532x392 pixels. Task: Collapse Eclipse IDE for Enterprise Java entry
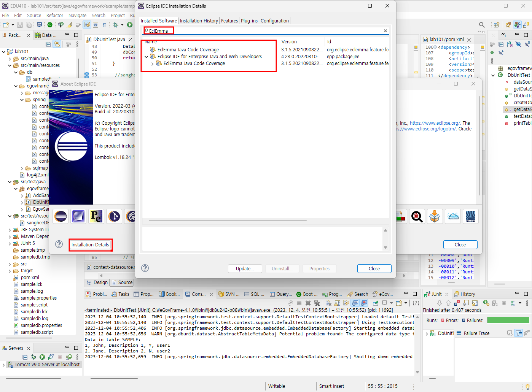click(147, 57)
